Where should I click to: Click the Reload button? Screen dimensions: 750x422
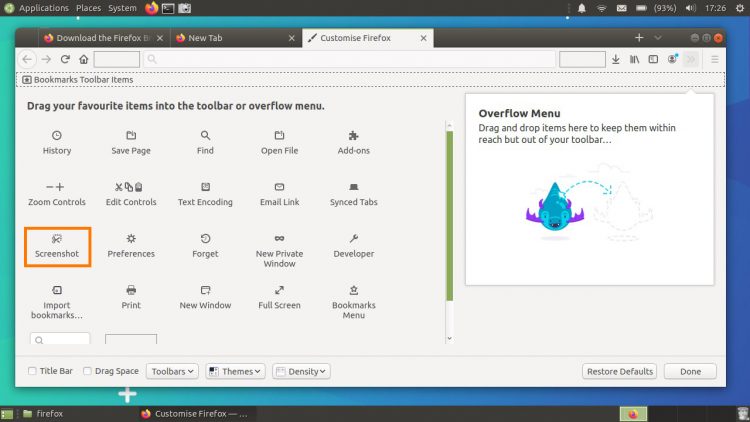[65, 59]
